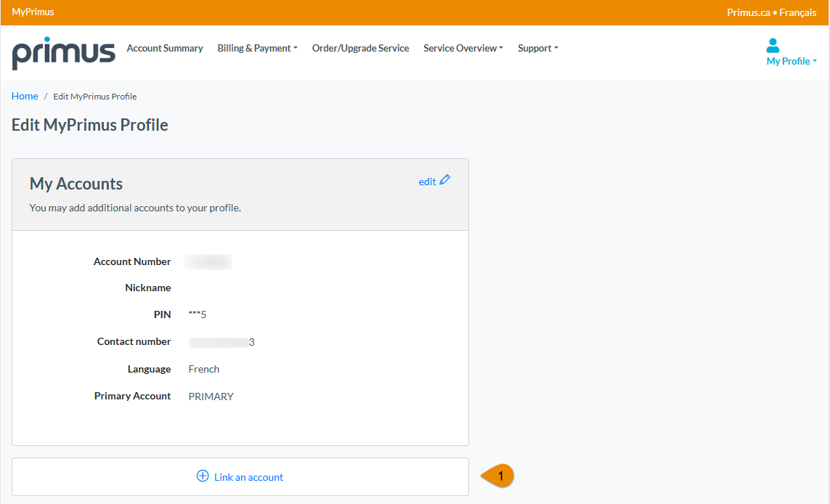The height and width of the screenshot is (504, 830).
Task: Open MyPrimus from the top orange bar
Action: 33,12
